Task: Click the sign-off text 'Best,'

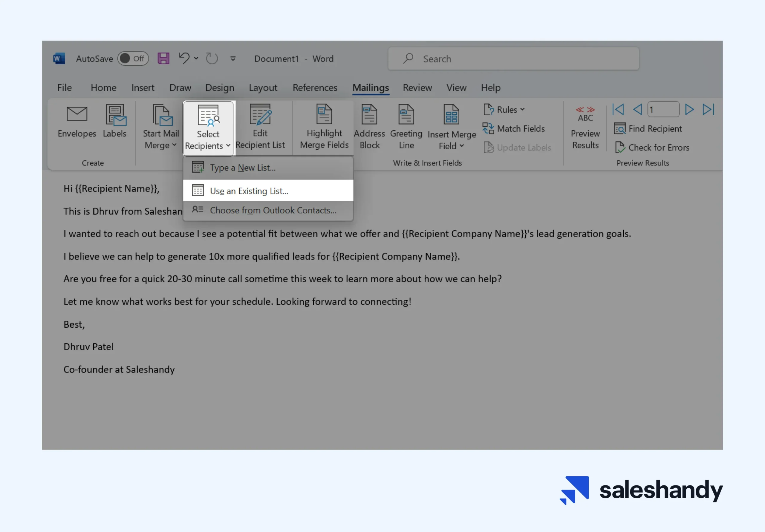Action: tap(74, 324)
